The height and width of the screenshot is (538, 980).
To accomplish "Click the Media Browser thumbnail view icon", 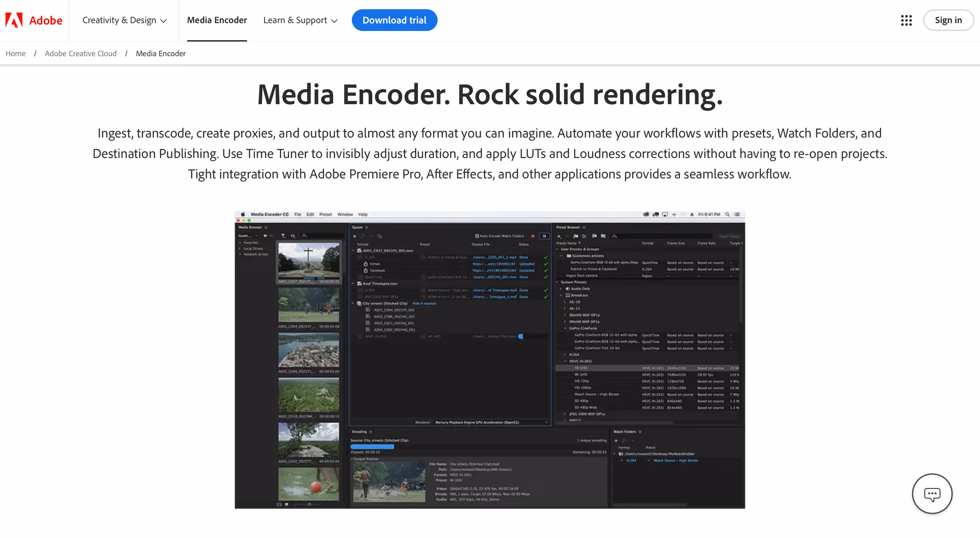I will (287, 504).
